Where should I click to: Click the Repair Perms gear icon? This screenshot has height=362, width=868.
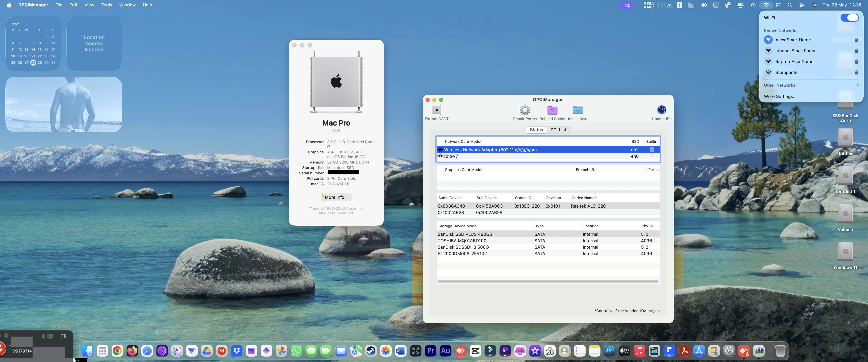coord(525,110)
